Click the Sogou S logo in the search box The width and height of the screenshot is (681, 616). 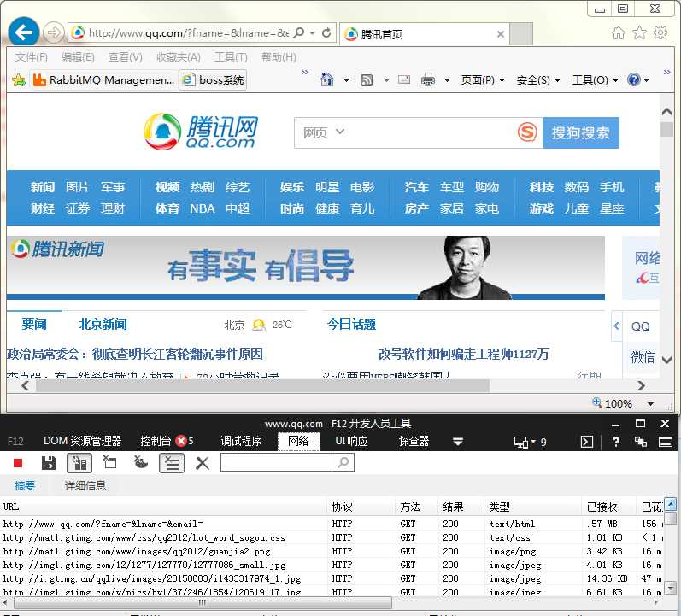pos(527,132)
